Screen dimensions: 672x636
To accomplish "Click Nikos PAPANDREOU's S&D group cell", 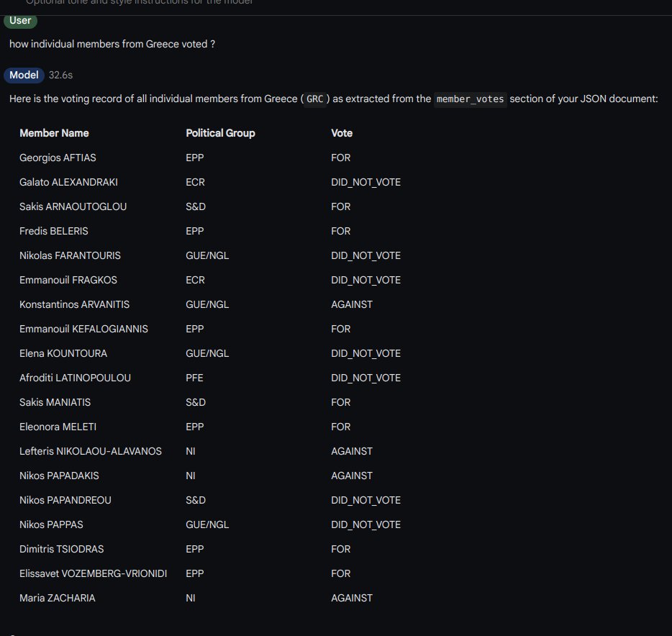I will (x=196, y=500).
